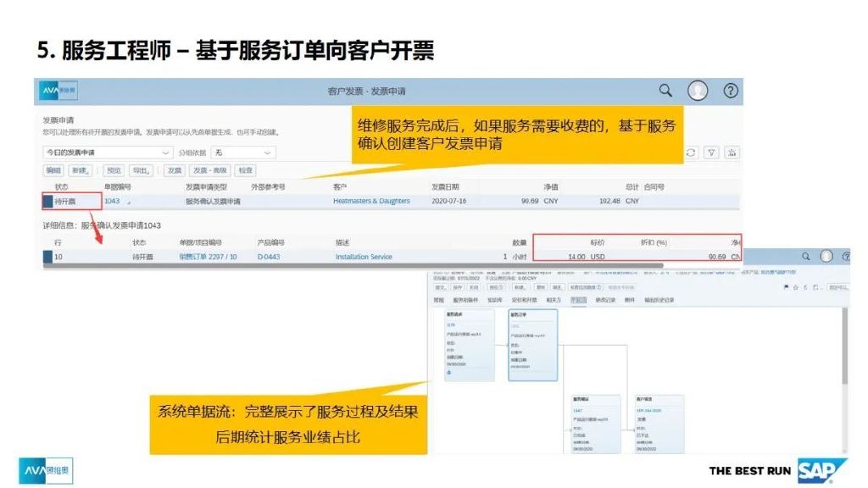This screenshot has height=488, width=868.
Task: Click the search icon in 客户发票 header
Action: (x=665, y=90)
